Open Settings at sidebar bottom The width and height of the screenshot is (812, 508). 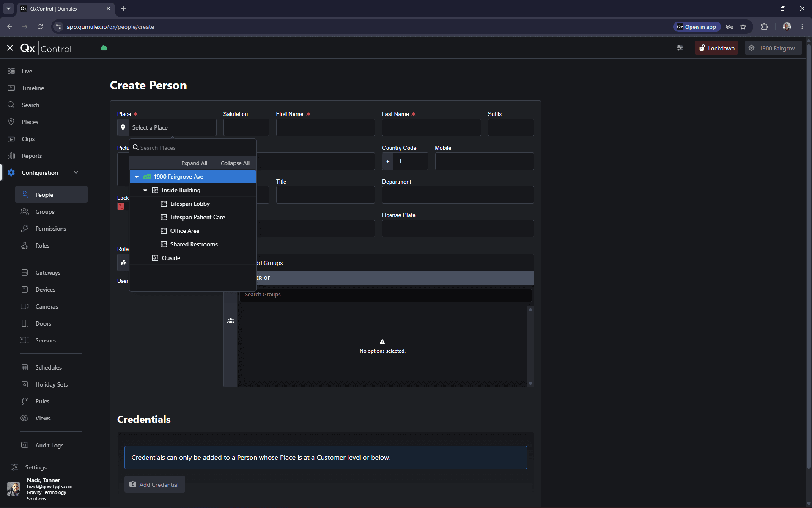(x=36, y=467)
